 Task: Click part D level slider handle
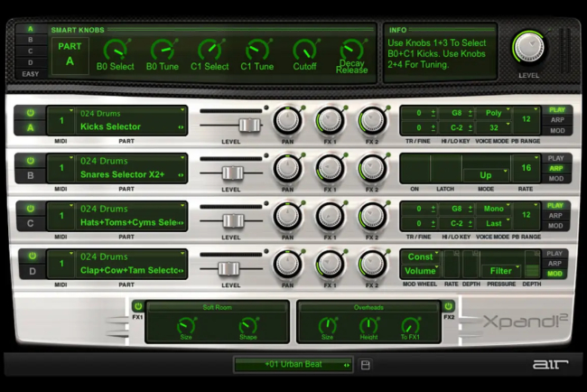[228, 268]
